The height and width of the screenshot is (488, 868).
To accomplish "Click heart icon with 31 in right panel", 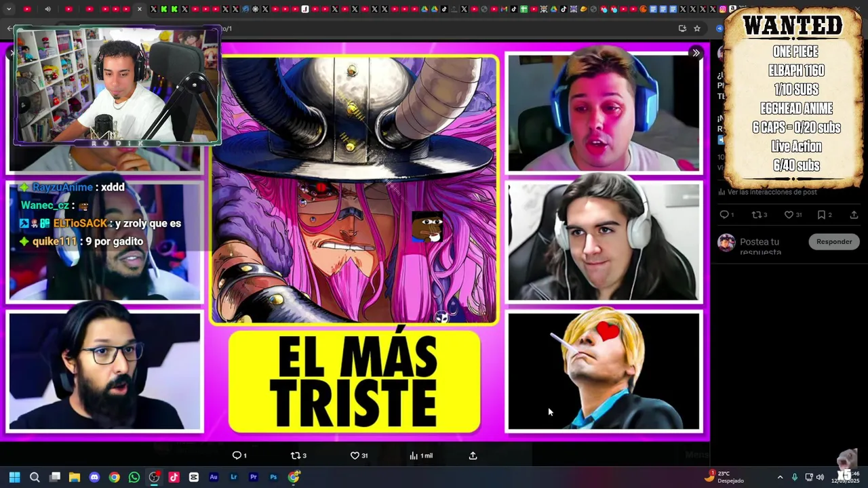I will [789, 215].
